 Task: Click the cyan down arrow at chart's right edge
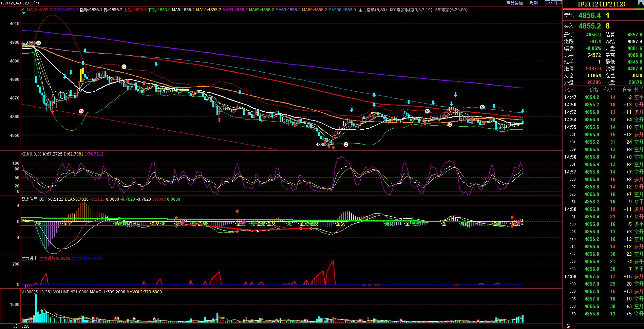523,111
